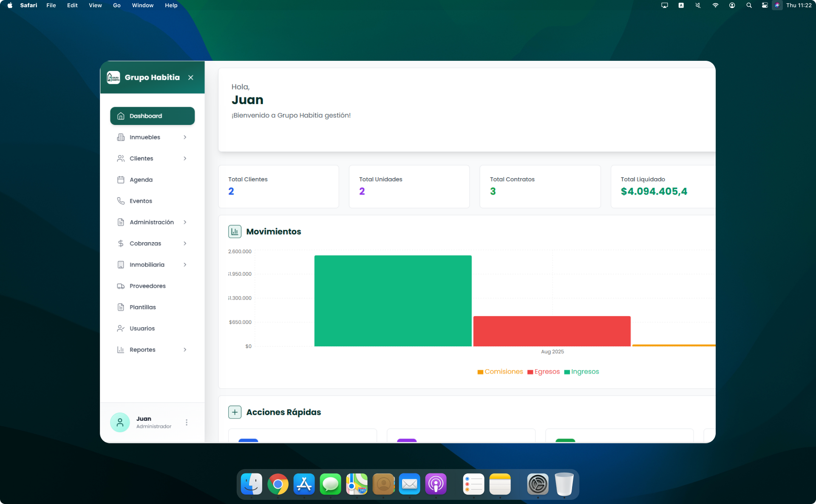Open user options three-dot menu
Image resolution: width=816 pixels, height=504 pixels.
click(187, 422)
